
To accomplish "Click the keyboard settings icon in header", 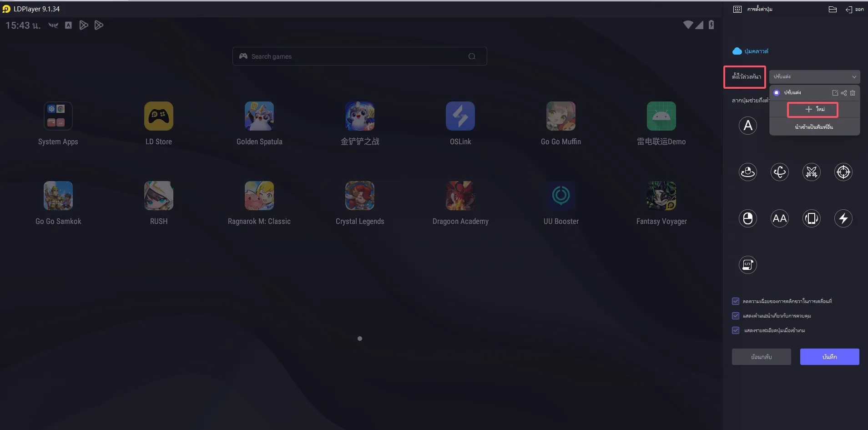I will click(x=737, y=9).
